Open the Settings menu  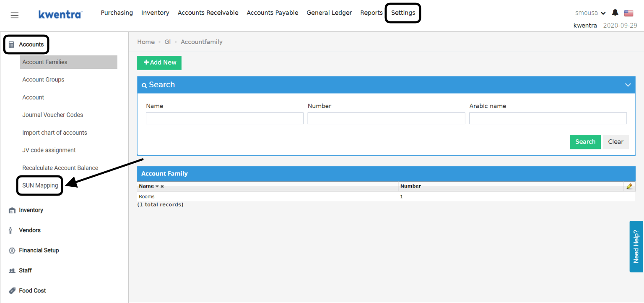403,13
